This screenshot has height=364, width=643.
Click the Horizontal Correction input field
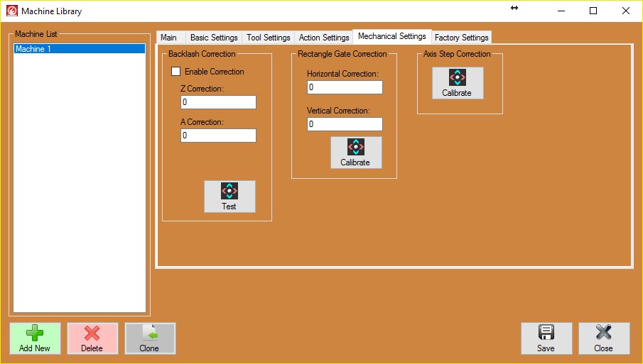(x=345, y=87)
